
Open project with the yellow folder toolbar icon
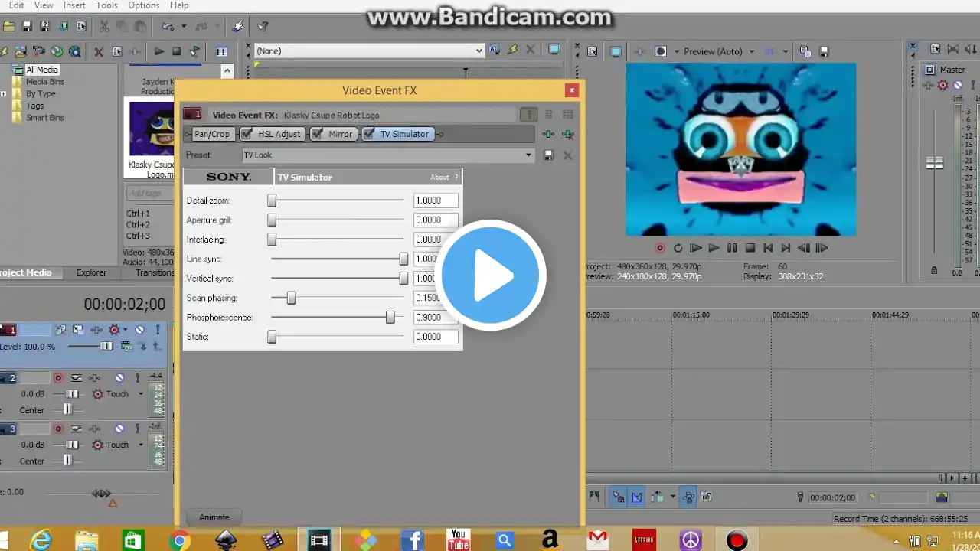[x=9, y=27]
